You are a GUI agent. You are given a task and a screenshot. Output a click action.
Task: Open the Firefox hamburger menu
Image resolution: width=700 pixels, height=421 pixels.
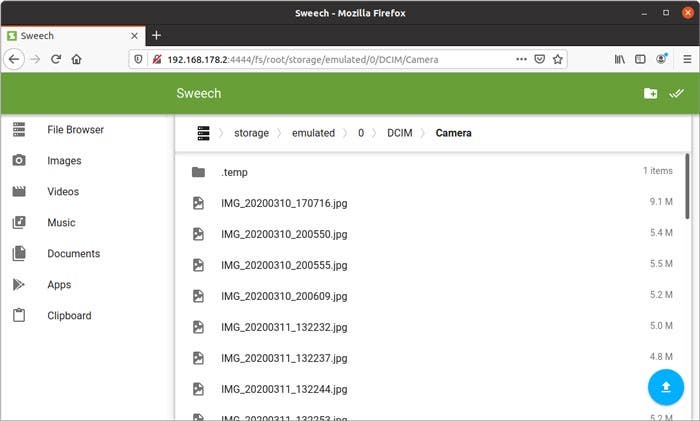point(687,59)
